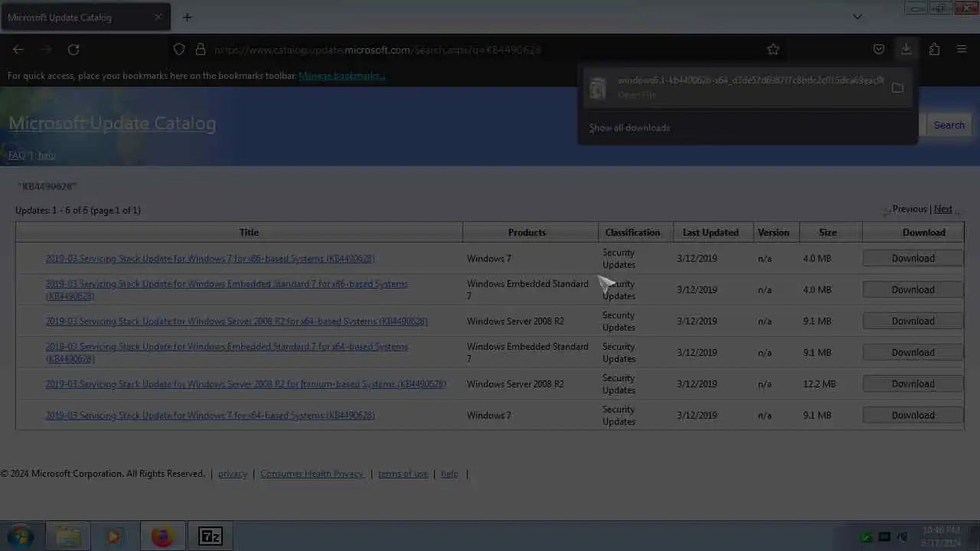Sort results by the Size column
Image resolution: width=980 pixels, height=551 pixels.
click(x=828, y=233)
